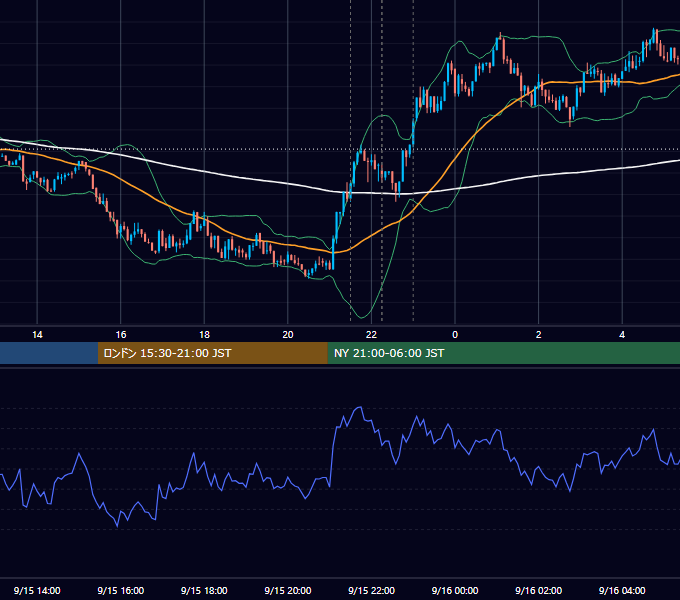Click the 9/15 22:00 time label

[x=371, y=590]
